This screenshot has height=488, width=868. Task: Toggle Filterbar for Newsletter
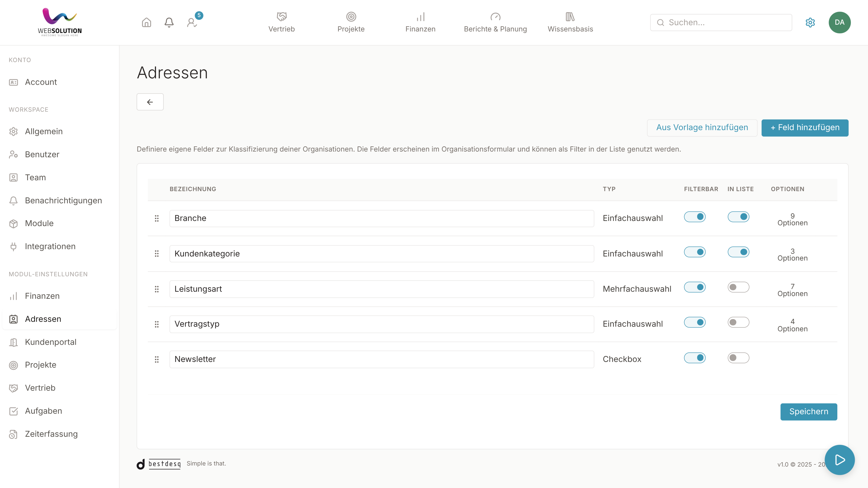(694, 358)
